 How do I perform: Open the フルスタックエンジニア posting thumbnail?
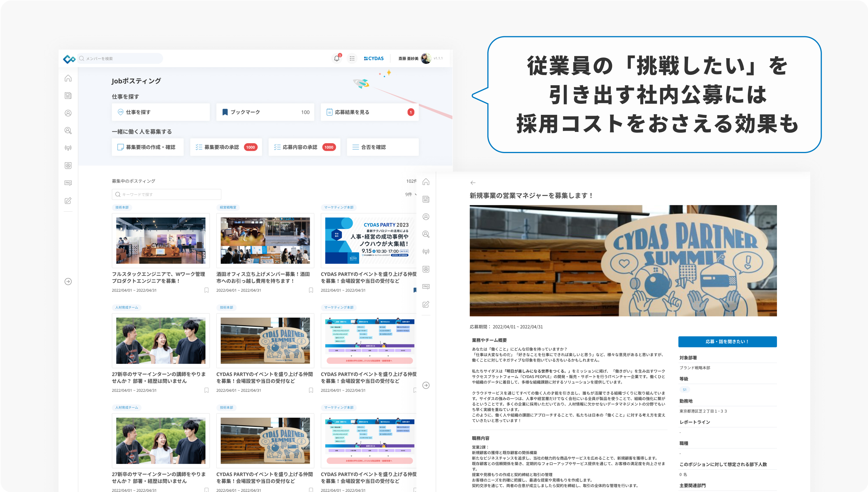161,241
